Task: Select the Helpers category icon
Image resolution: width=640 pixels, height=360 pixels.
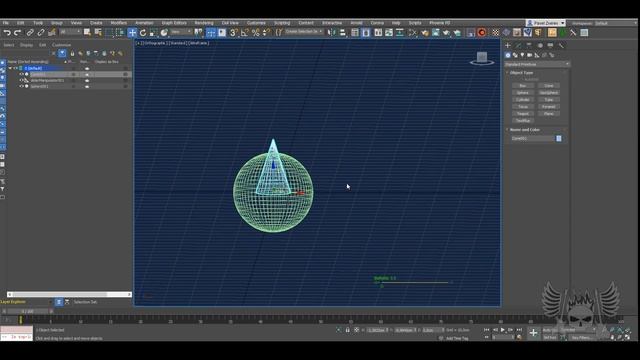Action: 537,55
